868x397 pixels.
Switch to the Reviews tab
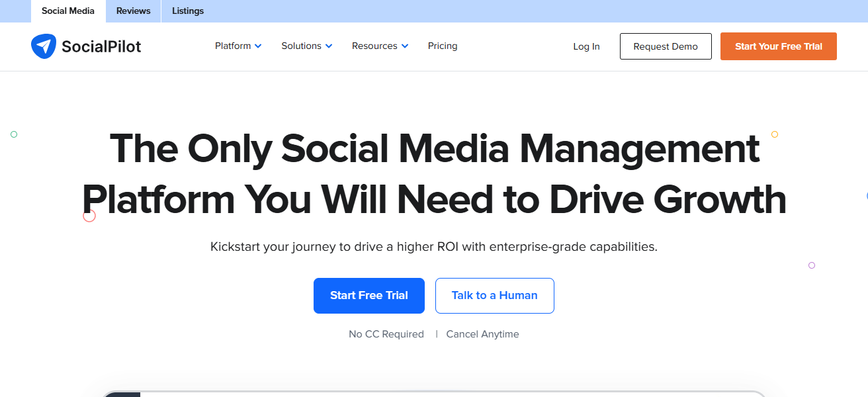[132, 11]
